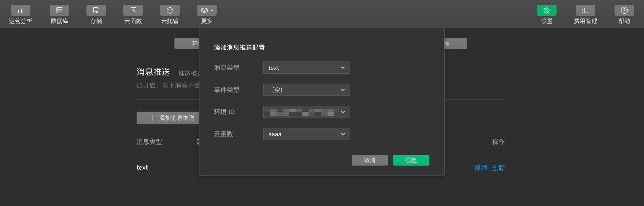Choose a function in the 云函数 aaaa dropdown

[307, 134]
